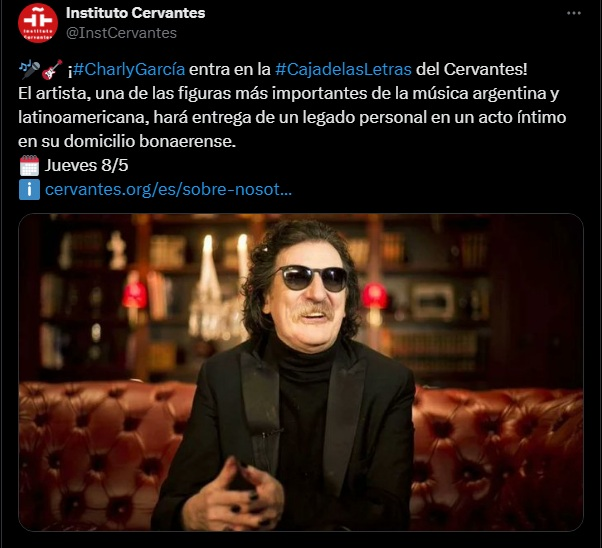Viewport: 602px width, 548px height.
Task: Click the tweet line ending with bonaerense
Action: tap(127, 141)
